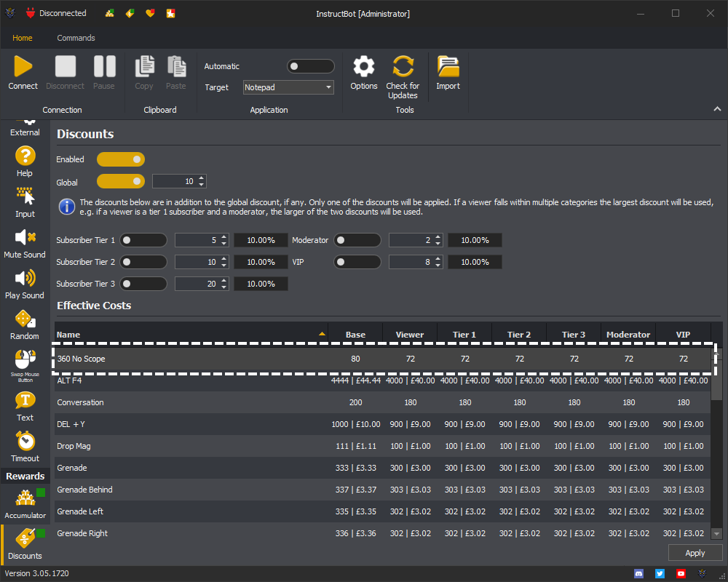Open the Help sidebar item
728x582 pixels.
point(25,162)
